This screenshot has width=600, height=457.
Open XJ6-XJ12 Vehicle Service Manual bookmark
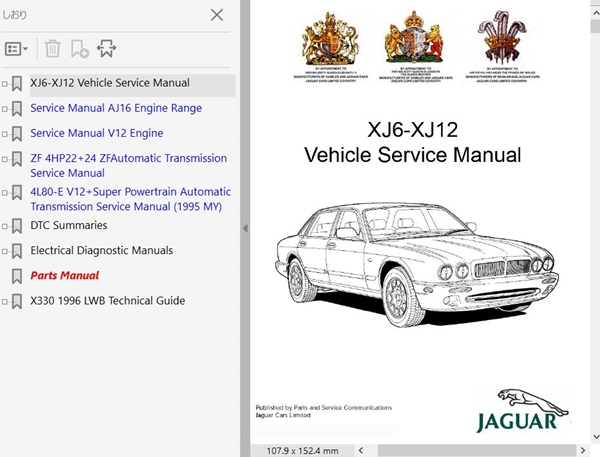click(110, 83)
